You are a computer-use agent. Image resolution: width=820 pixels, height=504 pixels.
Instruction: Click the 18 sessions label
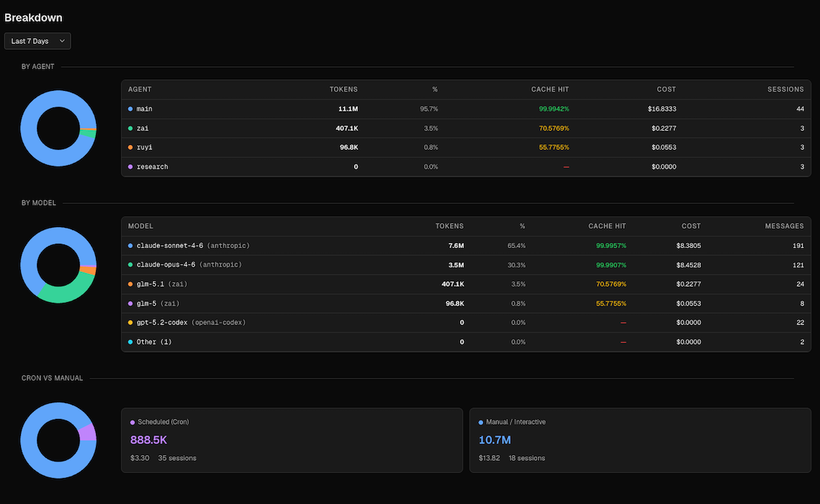[x=526, y=458]
